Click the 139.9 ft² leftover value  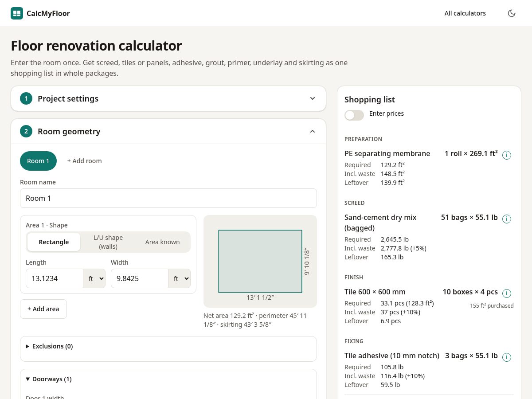[393, 183]
